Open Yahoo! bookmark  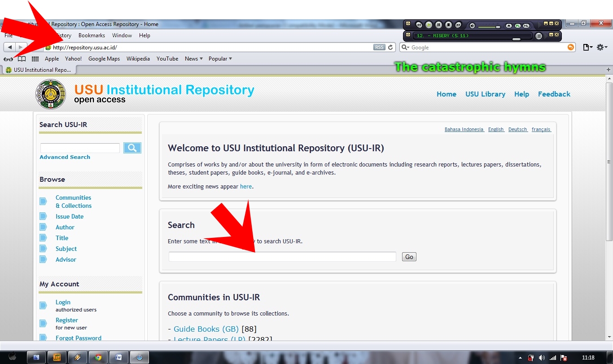click(x=73, y=59)
